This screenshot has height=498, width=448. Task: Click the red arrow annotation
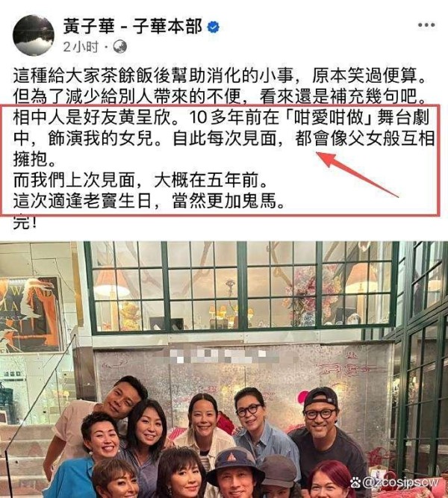[358, 175]
